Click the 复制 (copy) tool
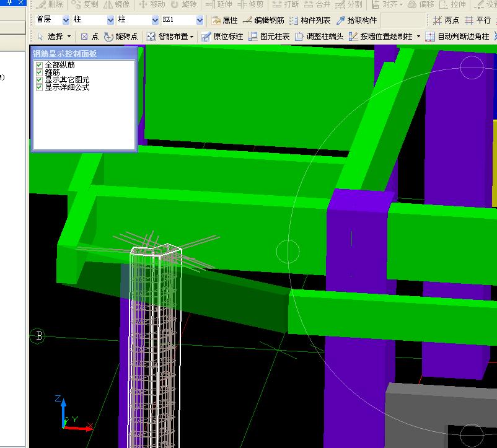The height and width of the screenshot is (448, 497). click(x=85, y=4)
